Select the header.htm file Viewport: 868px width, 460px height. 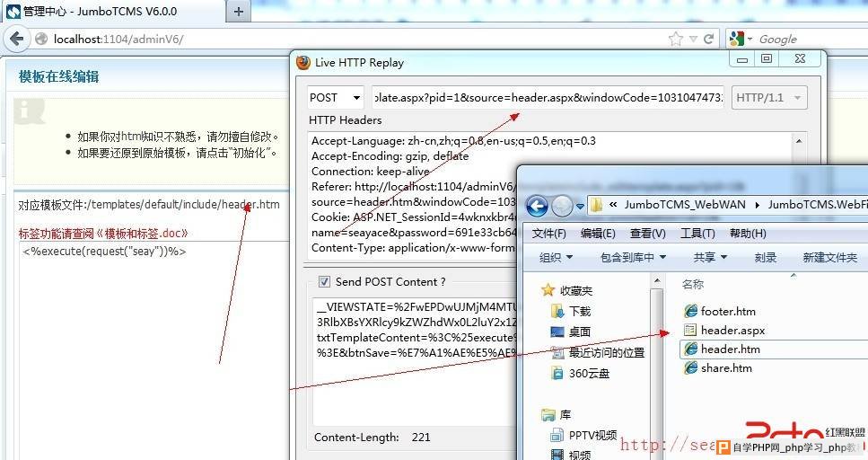[723, 349]
